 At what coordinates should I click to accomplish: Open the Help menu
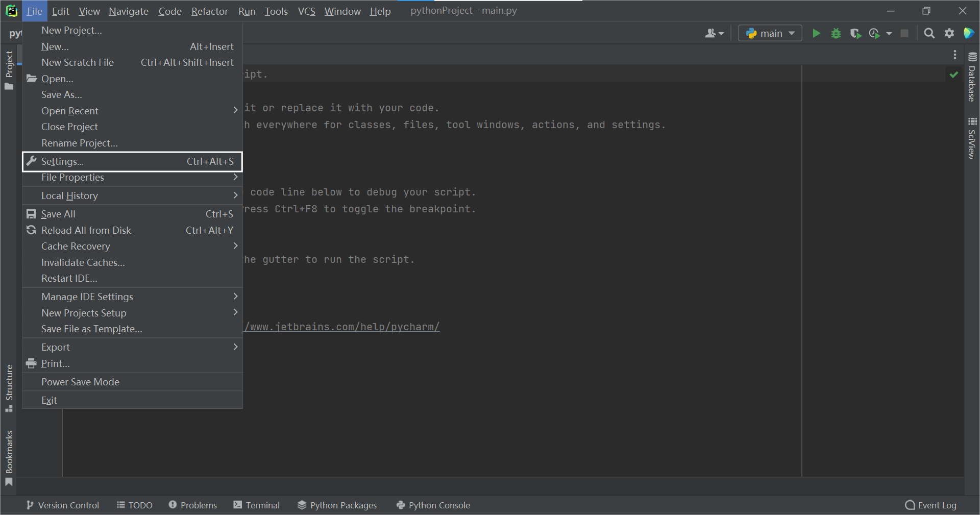pyautogui.click(x=380, y=11)
